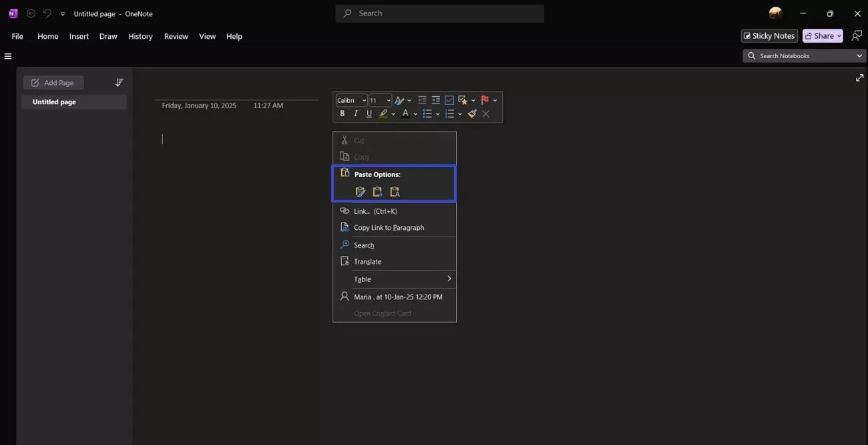Click the Format Painter brush icon
The height and width of the screenshot is (445, 868).
472,114
